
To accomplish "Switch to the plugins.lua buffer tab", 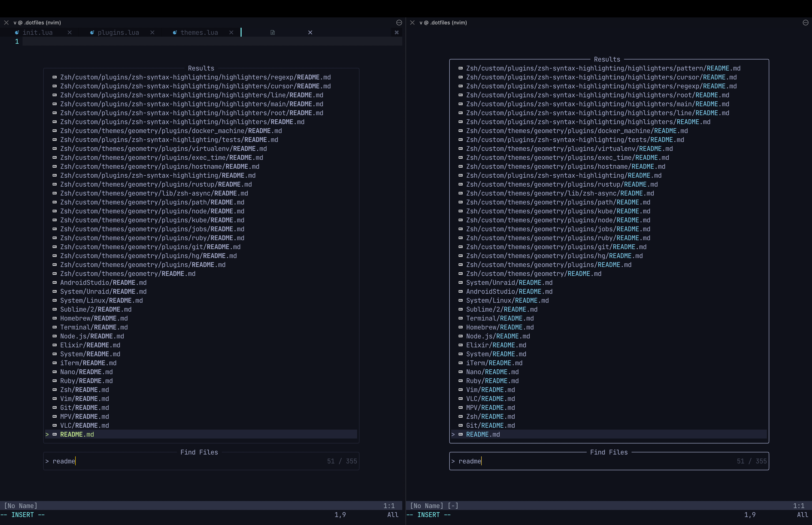I will click(118, 32).
